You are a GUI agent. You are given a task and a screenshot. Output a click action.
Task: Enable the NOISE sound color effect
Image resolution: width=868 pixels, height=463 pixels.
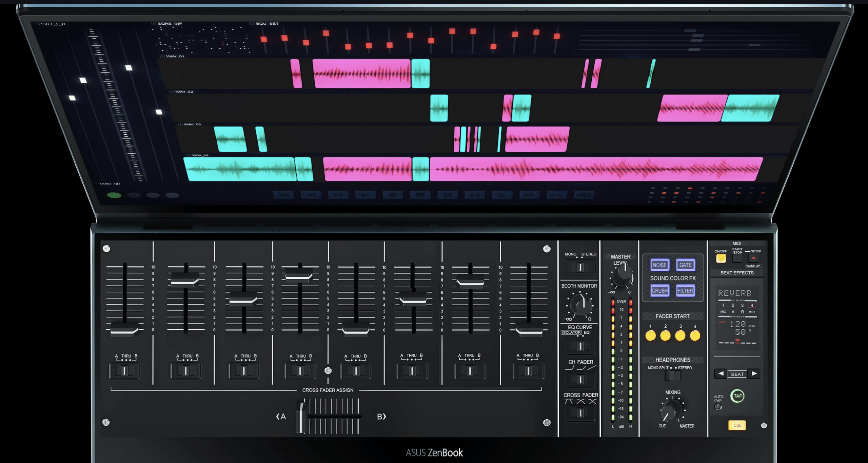tap(659, 265)
